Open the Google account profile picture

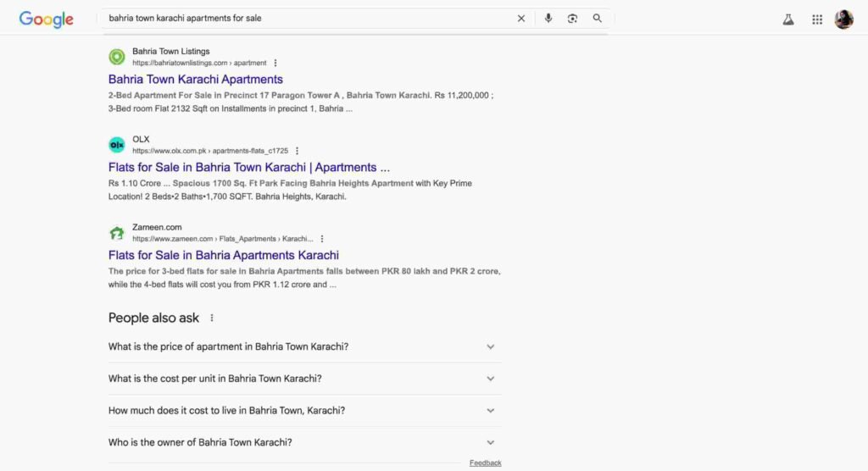click(843, 19)
